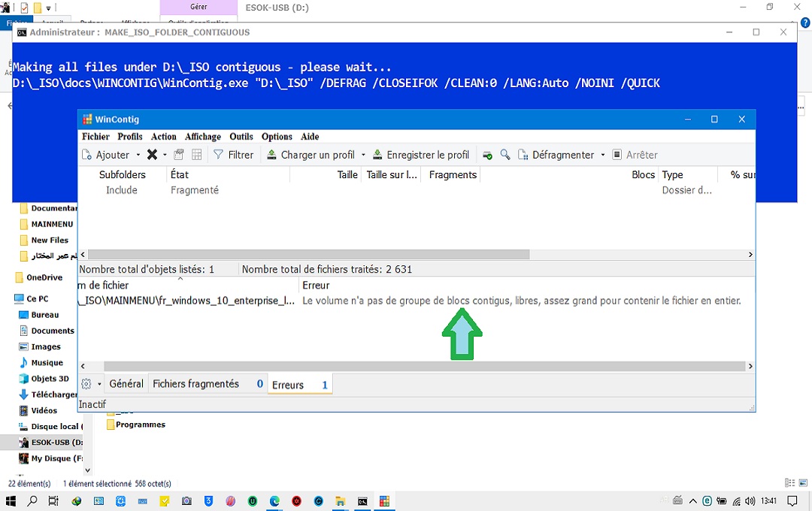Click the Enregistrer le profil save icon
812x511 pixels.
(377, 155)
